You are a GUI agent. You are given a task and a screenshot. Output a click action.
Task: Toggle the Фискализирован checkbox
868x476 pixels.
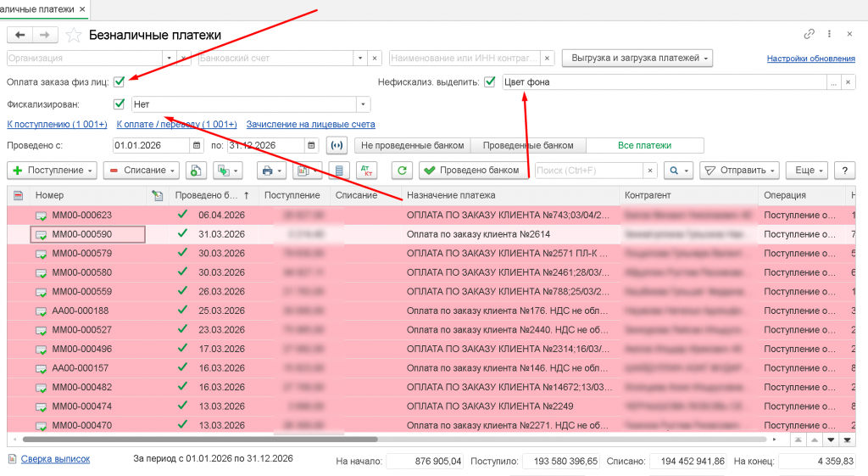tap(120, 104)
